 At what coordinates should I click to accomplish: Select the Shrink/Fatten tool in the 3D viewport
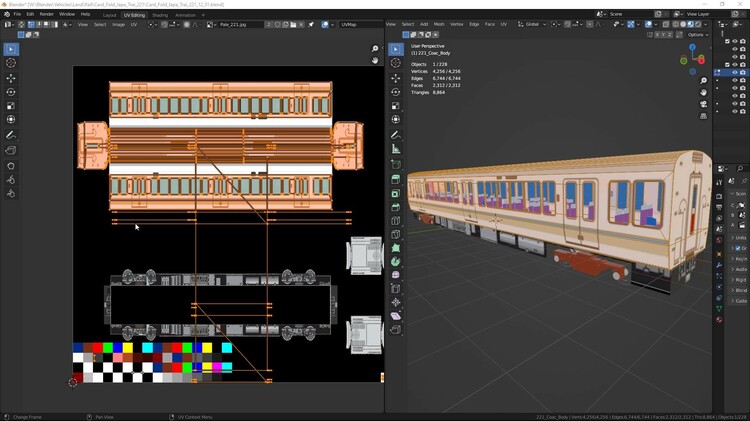point(396,302)
